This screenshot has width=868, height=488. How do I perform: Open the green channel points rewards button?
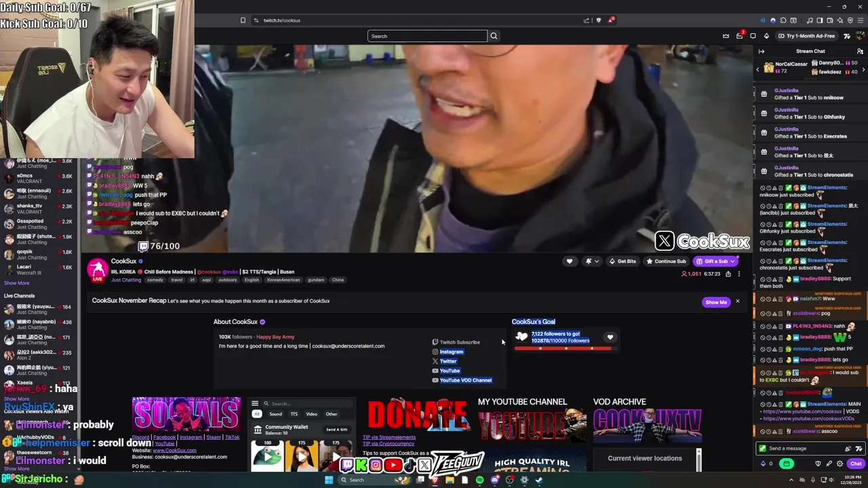[x=787, y=464]
